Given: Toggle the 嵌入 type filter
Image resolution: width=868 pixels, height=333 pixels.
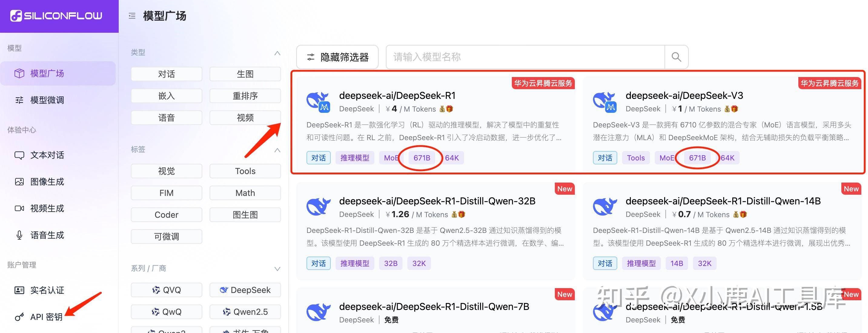Looking at the screenshot, I should 167,96.
